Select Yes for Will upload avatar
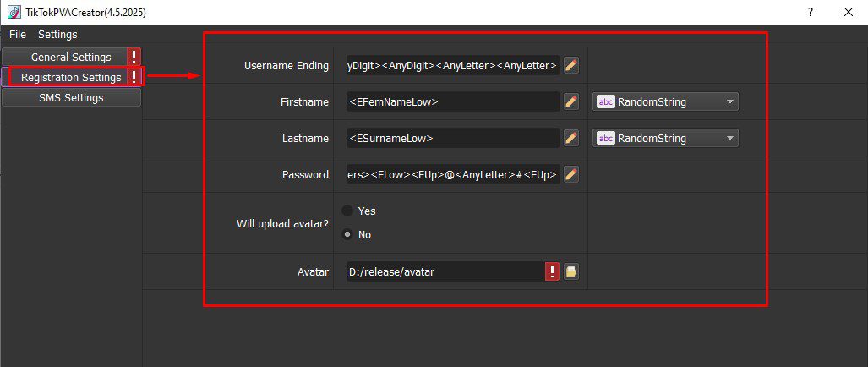This screenshot has height=367, width=868. 347,211
